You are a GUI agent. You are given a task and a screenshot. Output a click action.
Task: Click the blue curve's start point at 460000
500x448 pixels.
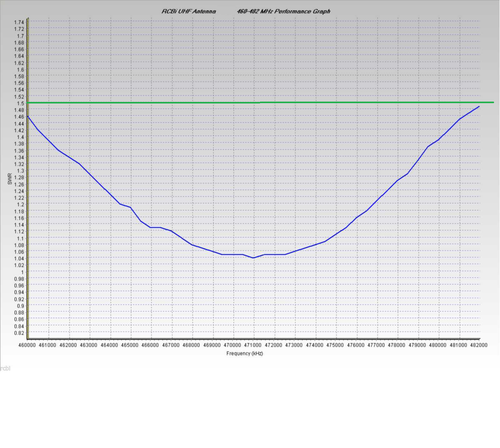click(x=27, y=116)
